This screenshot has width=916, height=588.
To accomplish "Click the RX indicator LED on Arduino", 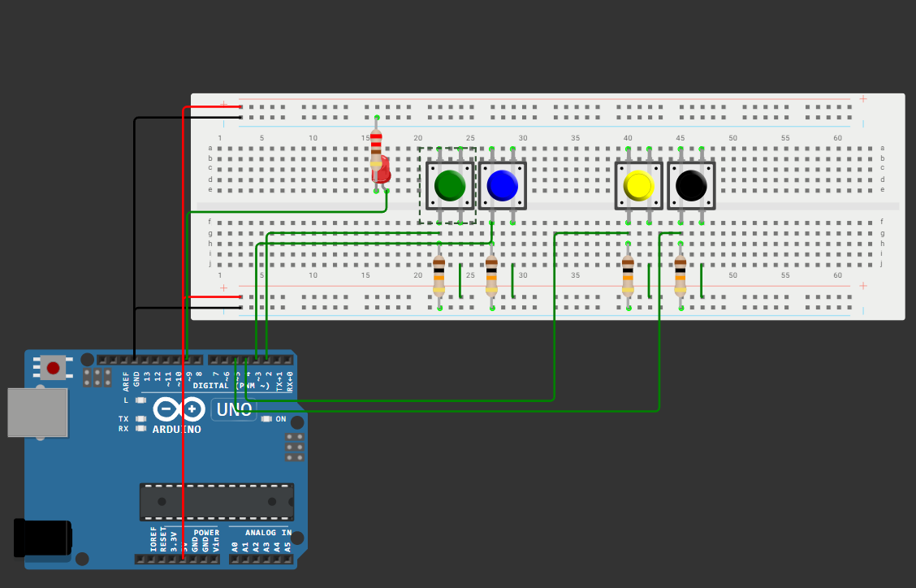I will pos(140,429).
